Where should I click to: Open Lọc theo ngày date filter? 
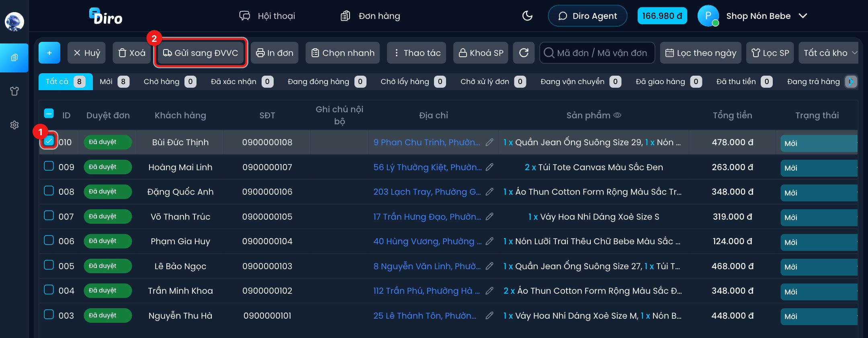[x=701, y=53]
